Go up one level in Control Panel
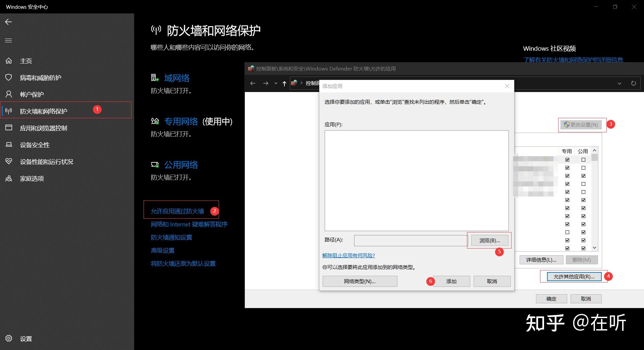Image resolution: width=644 pixels, height=350 pixels. [x=284, y=83]
